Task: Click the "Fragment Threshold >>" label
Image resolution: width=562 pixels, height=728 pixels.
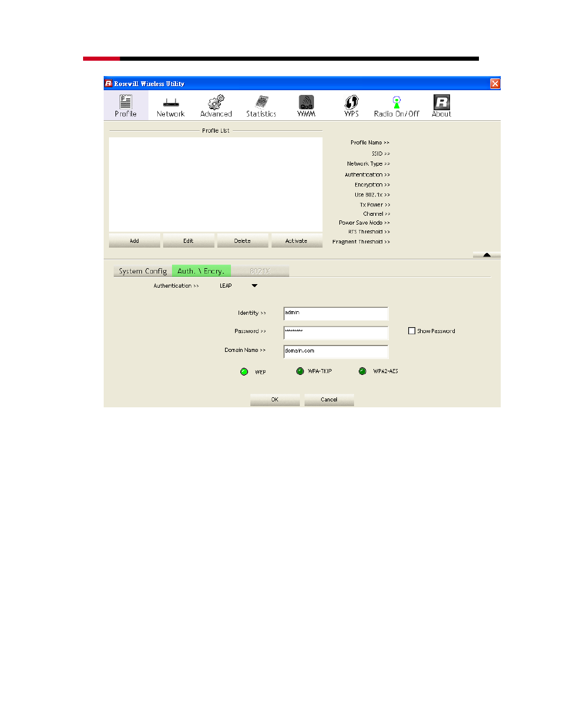Action: (361, 242)
